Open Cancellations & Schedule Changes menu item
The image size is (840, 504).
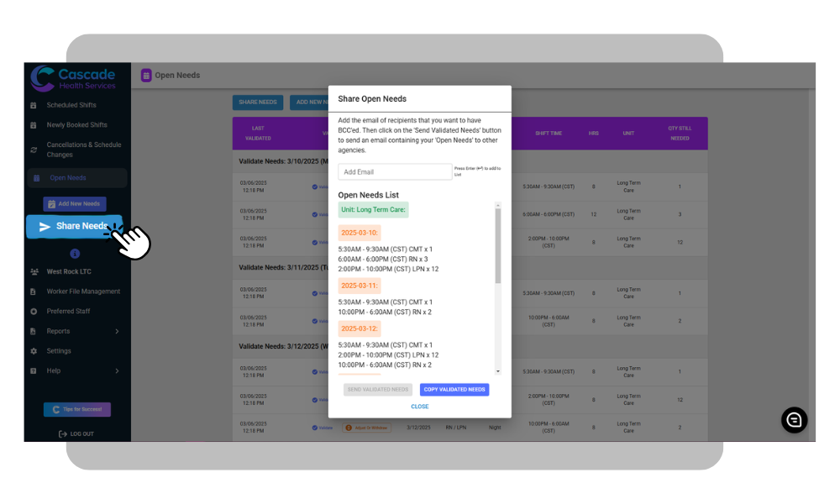coord(83,150)
